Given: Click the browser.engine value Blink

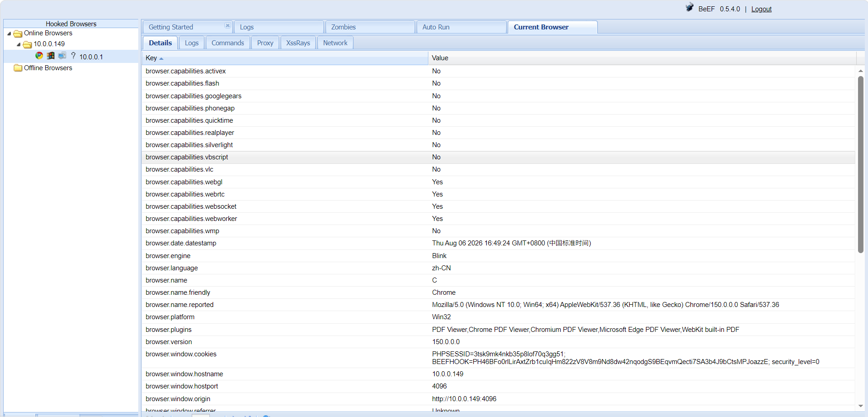Looking at the screenshot, I should click(439, 256).
